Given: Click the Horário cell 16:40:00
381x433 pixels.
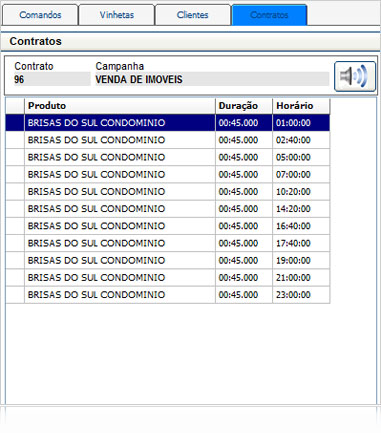Looking at the screenshot, I should 301,226.
